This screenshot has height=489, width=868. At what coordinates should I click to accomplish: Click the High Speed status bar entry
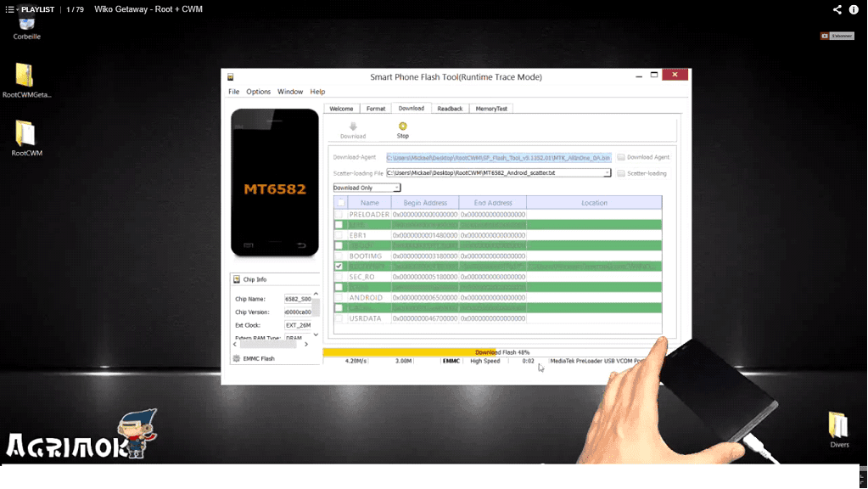(x=485, y=361)
